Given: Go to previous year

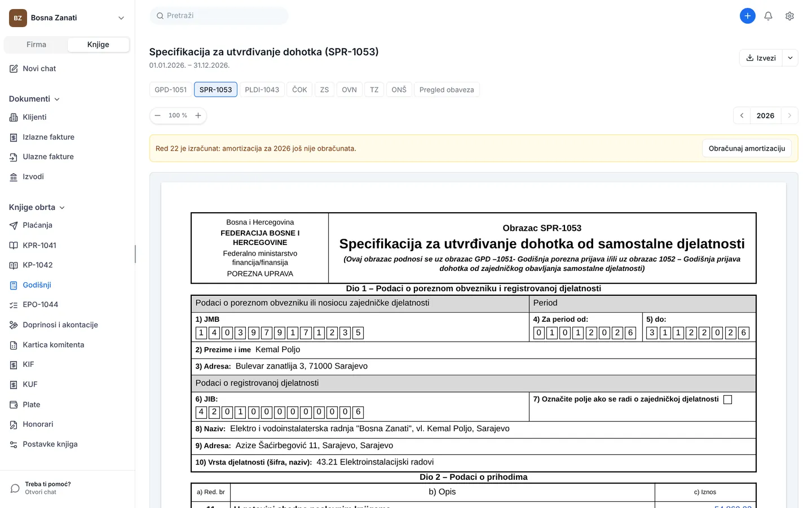Looking at the screenshot, I should (742, 116).
